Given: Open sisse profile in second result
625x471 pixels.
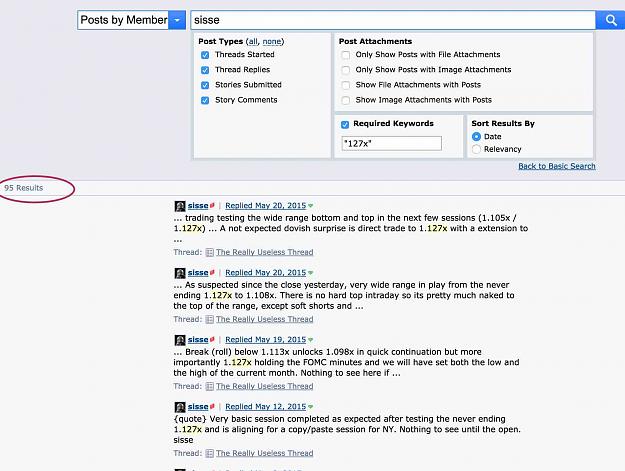Looking at the screenshot, I should [x=198, y=273].
